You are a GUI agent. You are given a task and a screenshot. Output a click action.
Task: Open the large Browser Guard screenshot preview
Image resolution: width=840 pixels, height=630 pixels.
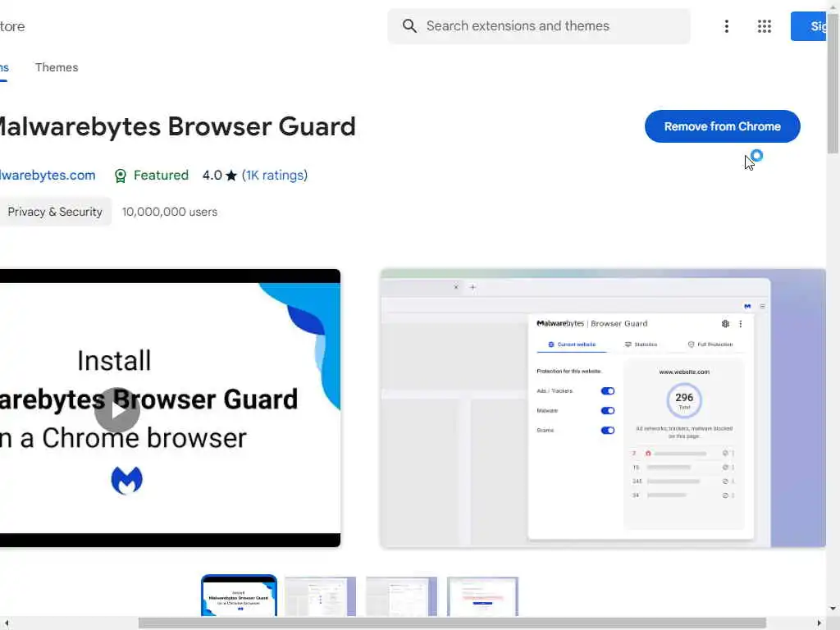(x=603, y=409)
